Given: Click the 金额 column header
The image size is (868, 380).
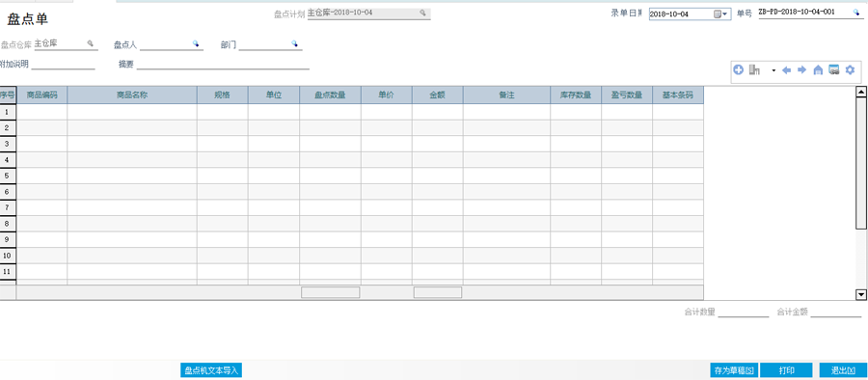Looking at the screenshot, I should (437, 95).
